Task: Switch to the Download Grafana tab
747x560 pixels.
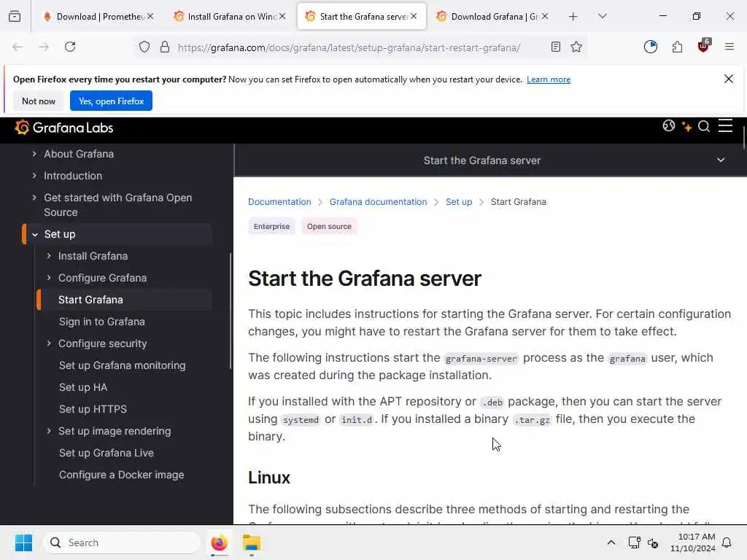Action: point(494,17)
